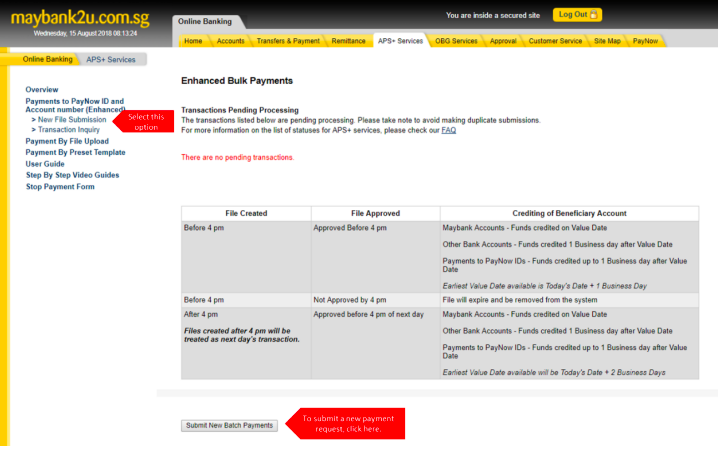Click the date and time under the logo

tap(85, 33)
